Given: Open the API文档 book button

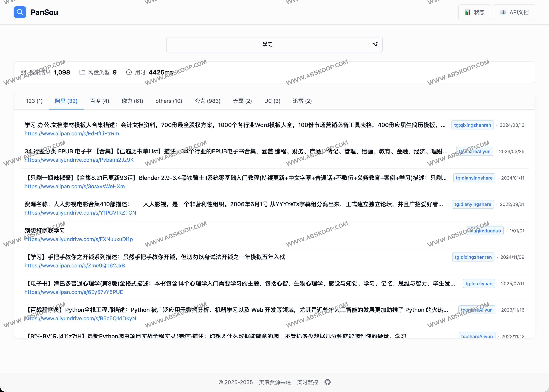Looking at the screenshot, I should click(x=514, y=12).
